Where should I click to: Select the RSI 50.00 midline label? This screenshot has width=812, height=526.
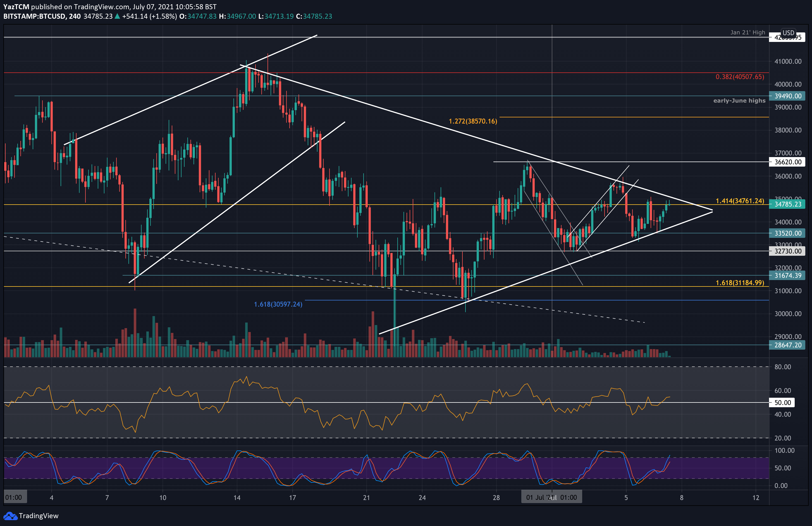click(782, 403)
